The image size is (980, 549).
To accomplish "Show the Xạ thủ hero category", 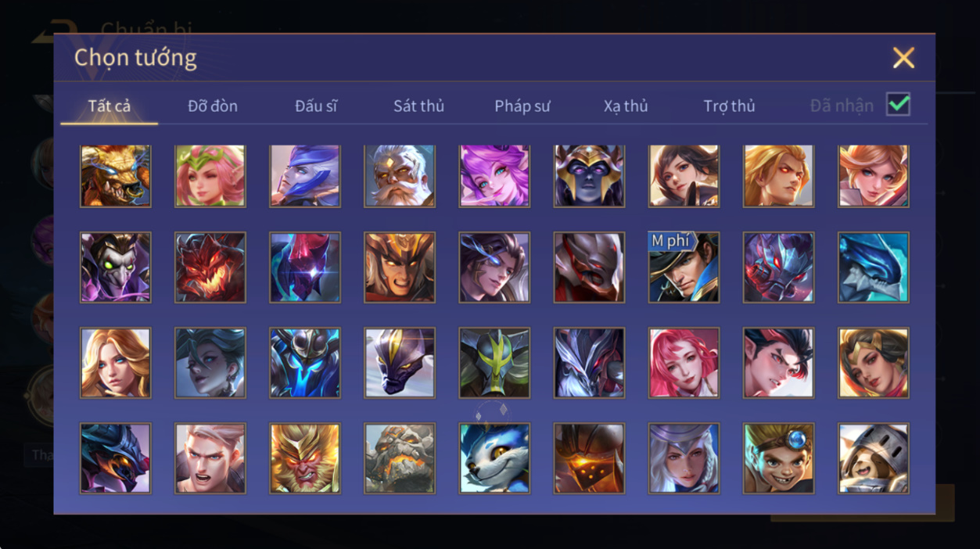I will 626,106.
